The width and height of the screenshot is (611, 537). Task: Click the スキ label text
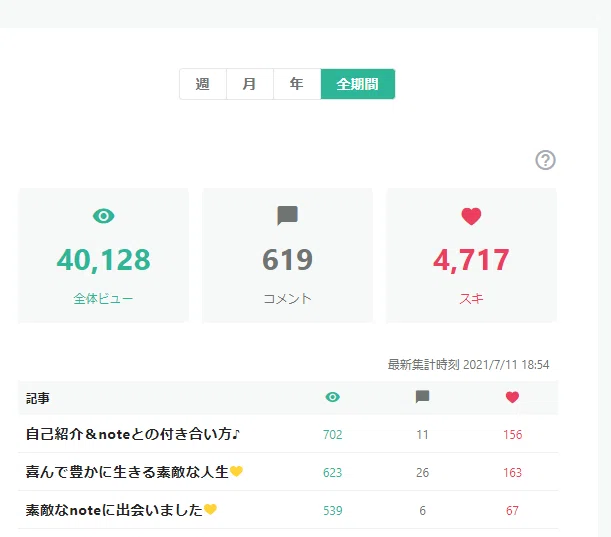[x=471, y=299]
